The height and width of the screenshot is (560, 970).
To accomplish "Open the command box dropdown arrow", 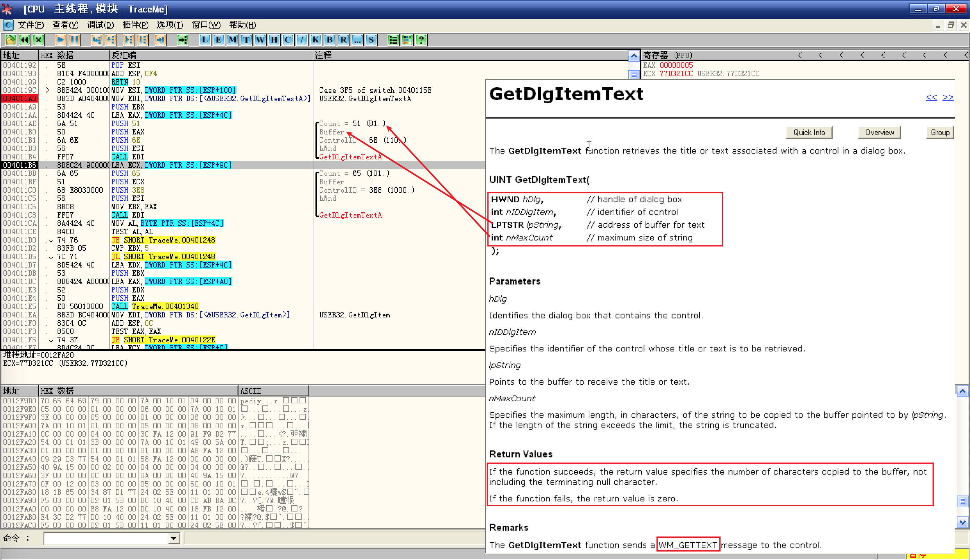I will pyautogui.click(x=174, y=538).
